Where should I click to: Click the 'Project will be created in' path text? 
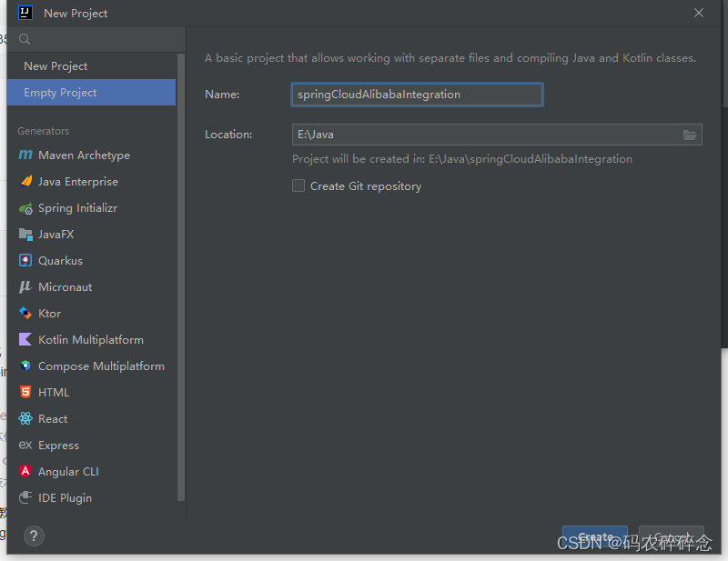pyautogui.click(x=462, y=159)
